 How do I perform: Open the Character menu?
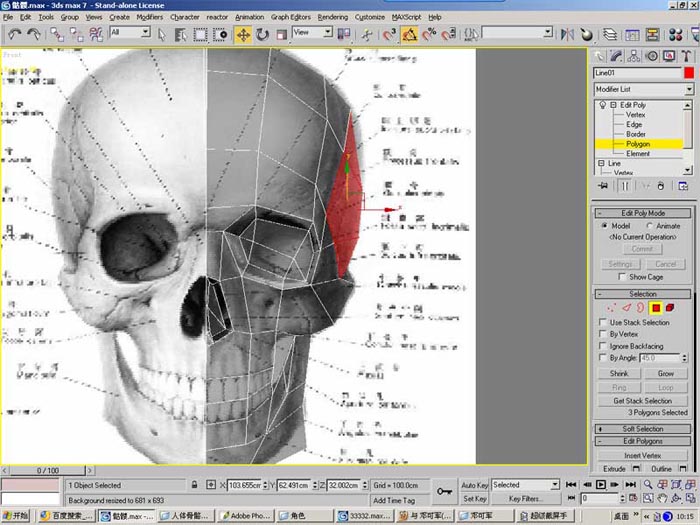coord(185,17)
